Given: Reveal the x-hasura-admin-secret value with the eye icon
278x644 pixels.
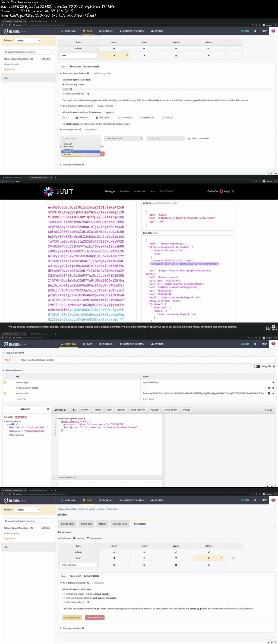Looking at the screenshot, I should [x=269, y=388].
